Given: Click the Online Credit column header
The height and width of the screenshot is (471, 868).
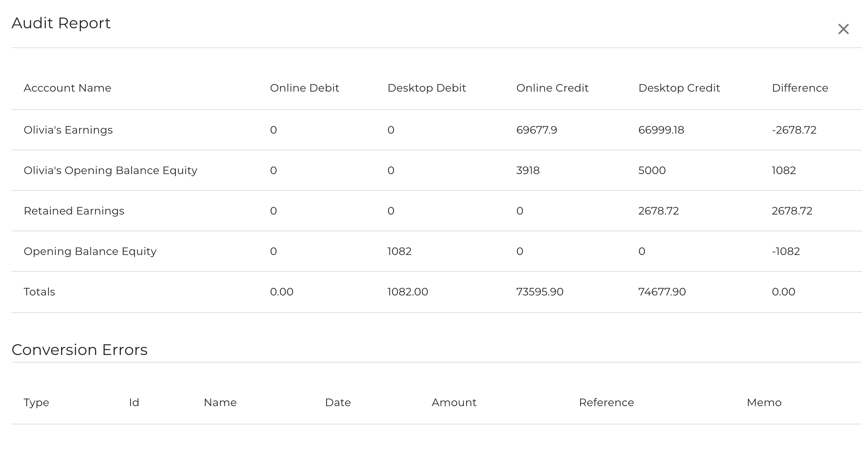Looking at the screenshot, I should tap(552, 88).
